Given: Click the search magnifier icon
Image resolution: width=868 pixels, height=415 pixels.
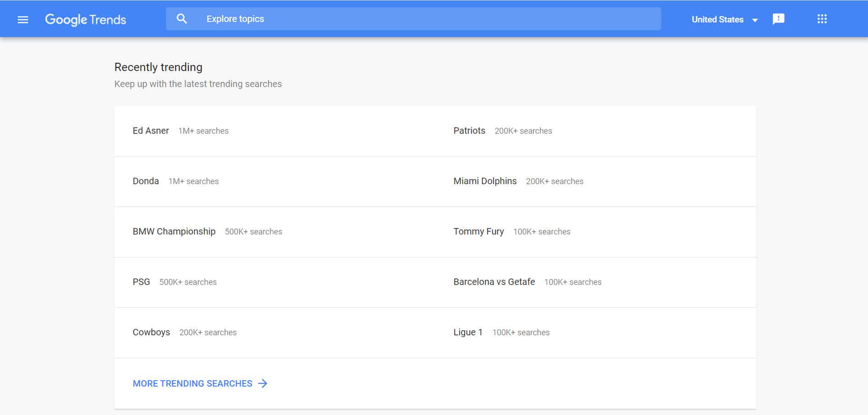Looking at the screenshot, I should (x=182, y=19).
